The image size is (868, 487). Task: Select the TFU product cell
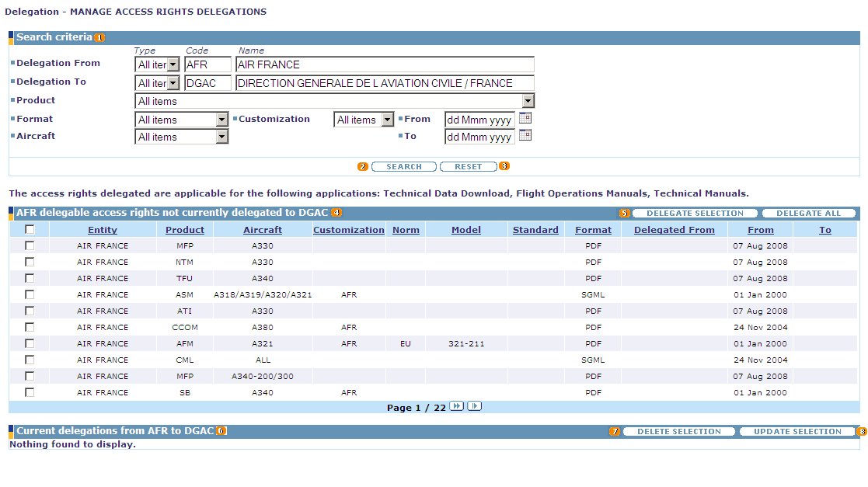tap(185, 278)
